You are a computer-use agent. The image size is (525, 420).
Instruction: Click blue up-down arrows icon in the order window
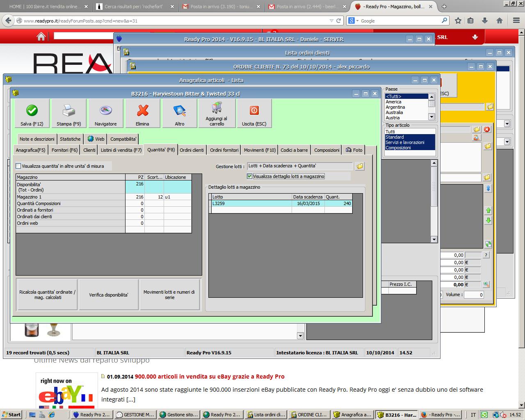[x=488, y=188]
